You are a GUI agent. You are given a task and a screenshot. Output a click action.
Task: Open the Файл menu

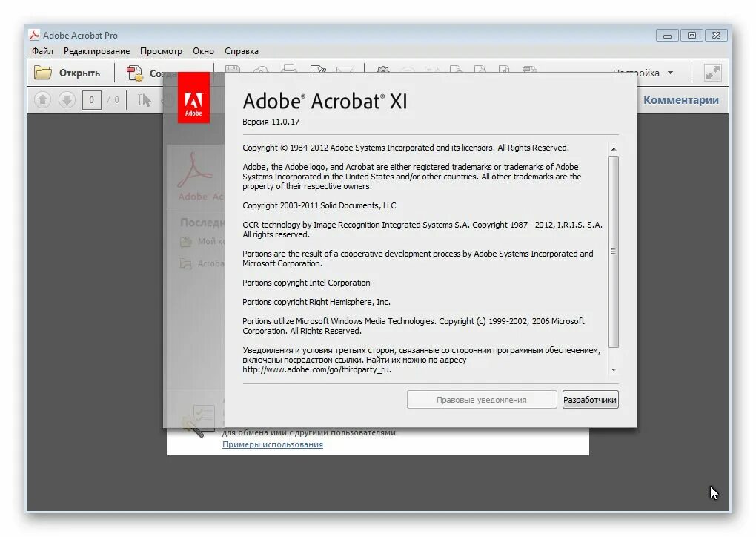tap(42, 51)
